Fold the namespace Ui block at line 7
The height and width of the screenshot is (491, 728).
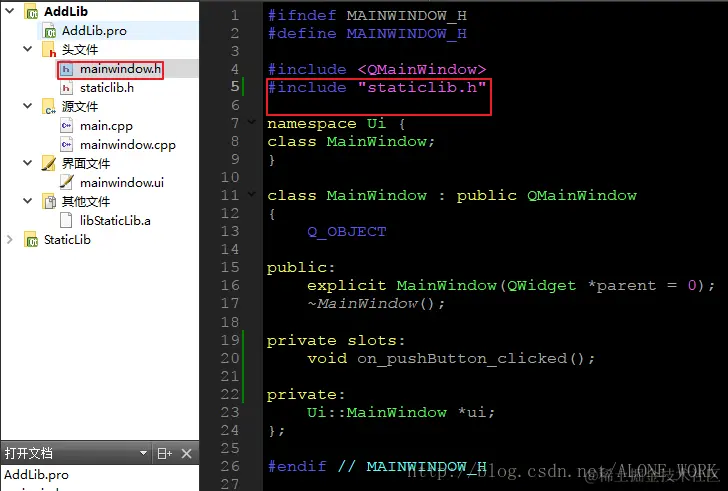252,122
